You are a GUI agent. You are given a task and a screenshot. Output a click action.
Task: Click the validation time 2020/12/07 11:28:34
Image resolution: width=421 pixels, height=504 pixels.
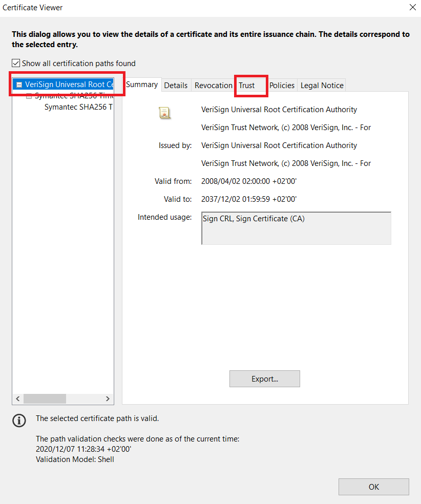click(x=83, y=449)
